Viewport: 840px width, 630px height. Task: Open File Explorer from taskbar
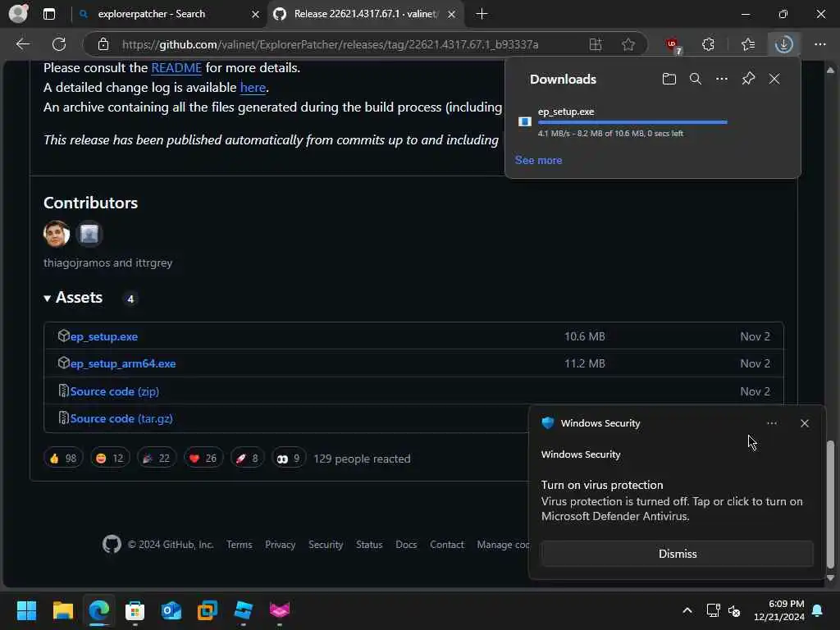(62, 610)
